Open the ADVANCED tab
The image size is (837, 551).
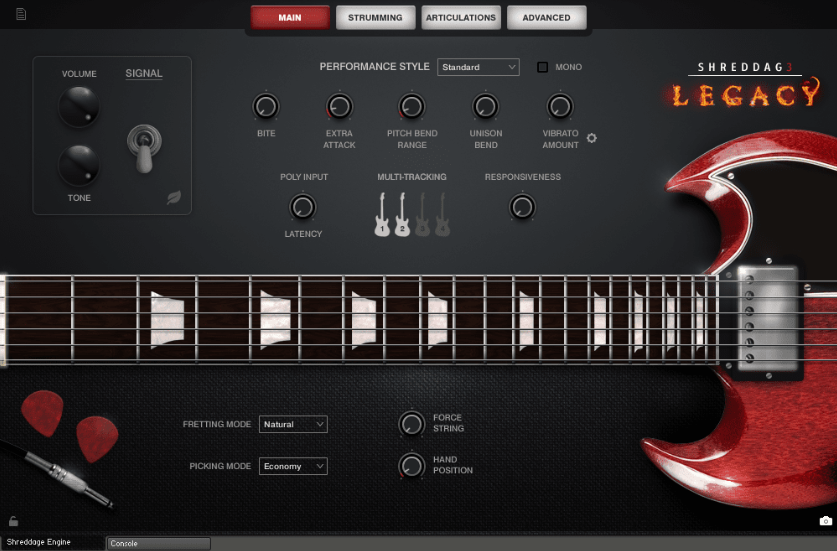(x=546, y=18)
